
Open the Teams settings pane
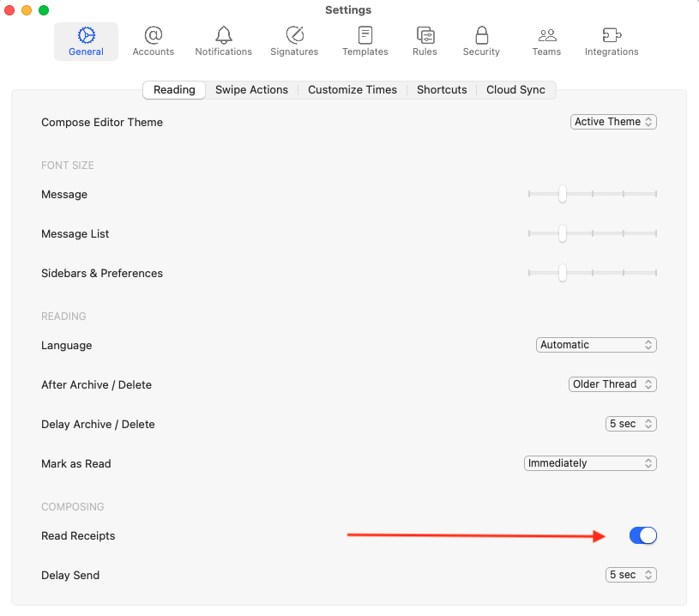click(x=546, y=41)
